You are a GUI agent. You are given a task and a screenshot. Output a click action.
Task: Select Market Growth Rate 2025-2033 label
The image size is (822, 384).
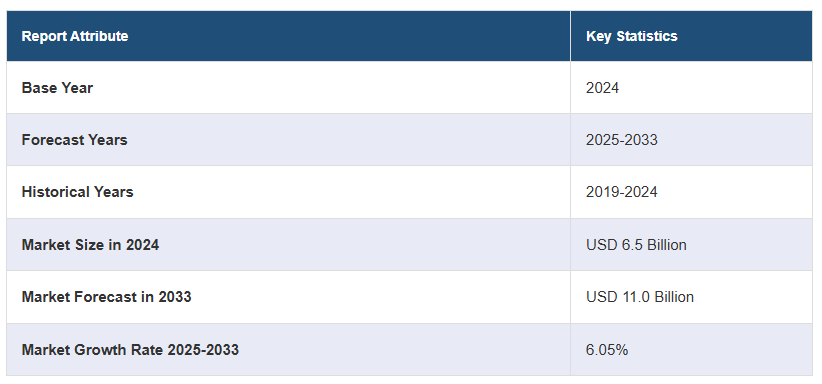pyautogui.click(x=130, y=349)
